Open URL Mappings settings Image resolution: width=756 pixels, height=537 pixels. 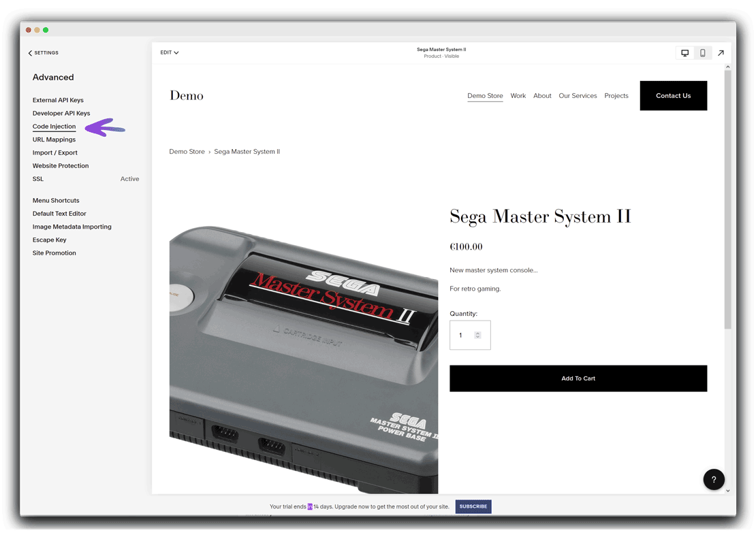click(54, 140)
